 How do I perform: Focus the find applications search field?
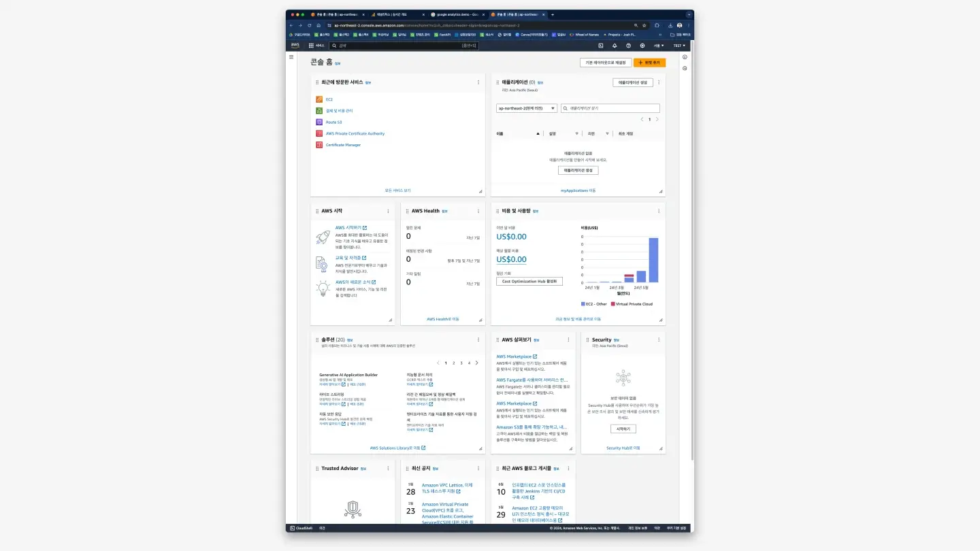(610, 108)
